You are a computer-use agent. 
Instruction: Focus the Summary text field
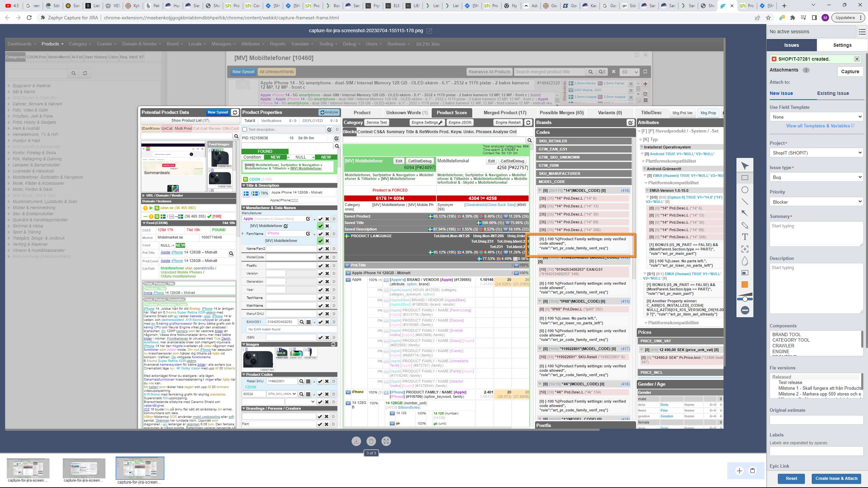point(816,234)
